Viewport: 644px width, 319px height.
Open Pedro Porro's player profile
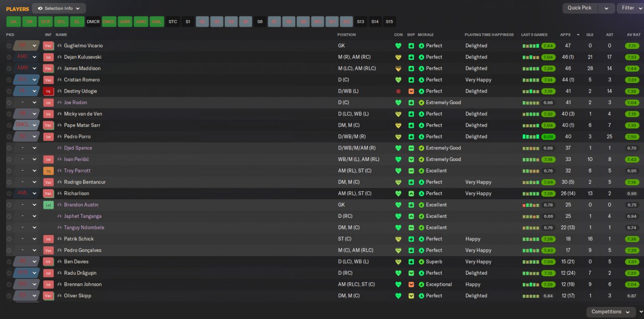(77, 137)
